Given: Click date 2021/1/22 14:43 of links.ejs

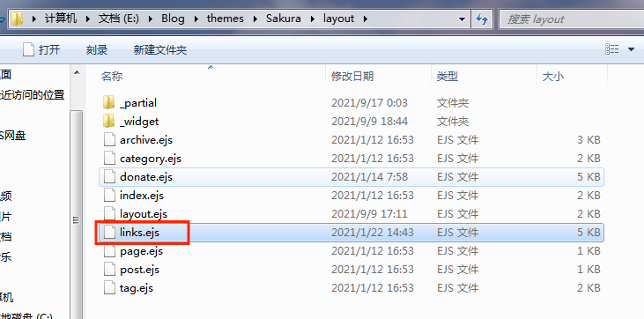Looking at the screenshot, I should [373, 233].
